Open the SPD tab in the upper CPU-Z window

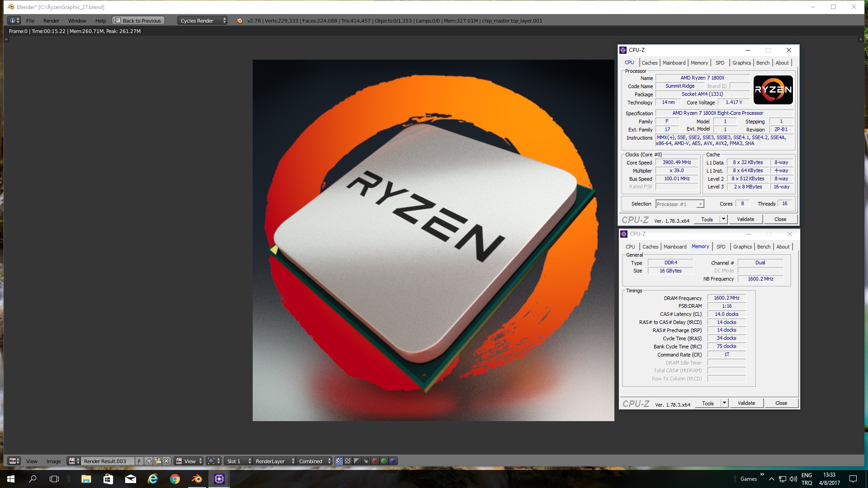(x=720, y=63)
